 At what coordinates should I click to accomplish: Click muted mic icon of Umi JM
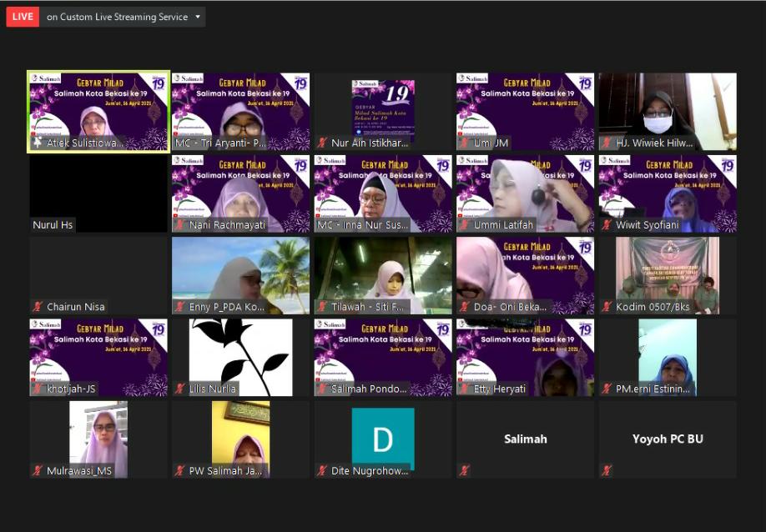click(464, 143)
